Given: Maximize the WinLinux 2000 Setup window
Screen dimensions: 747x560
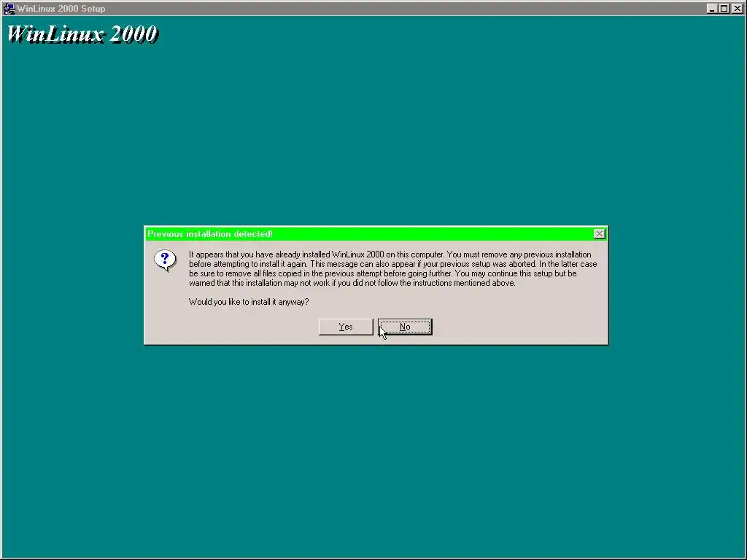Looking at the screenshot, I should pos(724,8).
